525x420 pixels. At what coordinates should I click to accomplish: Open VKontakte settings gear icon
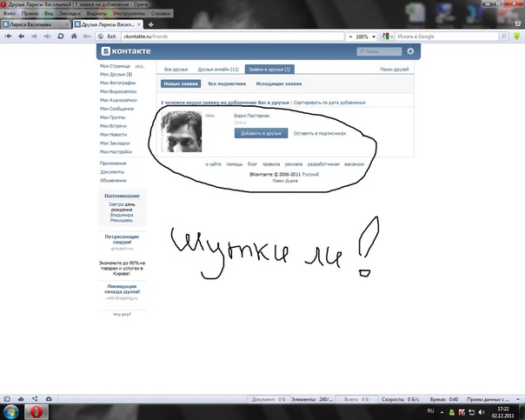pos(410,51)
